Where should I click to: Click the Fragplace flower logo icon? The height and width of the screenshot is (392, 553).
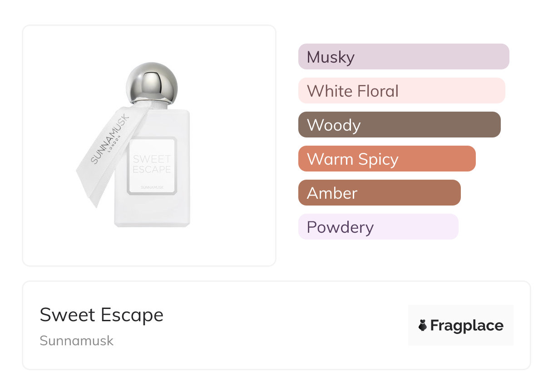[423, 325]
